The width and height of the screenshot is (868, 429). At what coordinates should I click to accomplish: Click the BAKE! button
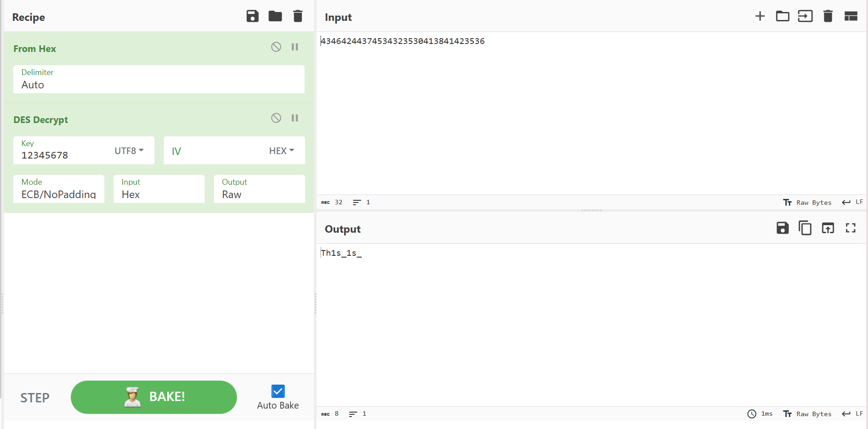pos(154,397)
